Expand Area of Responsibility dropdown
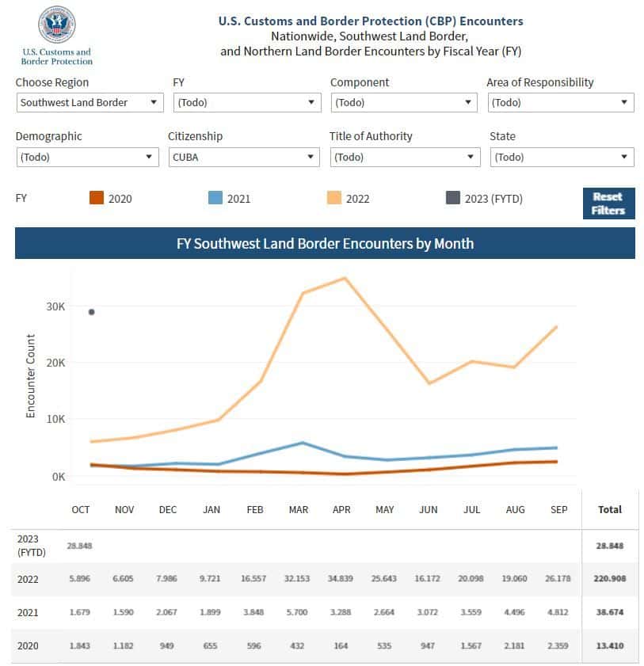 561,102
